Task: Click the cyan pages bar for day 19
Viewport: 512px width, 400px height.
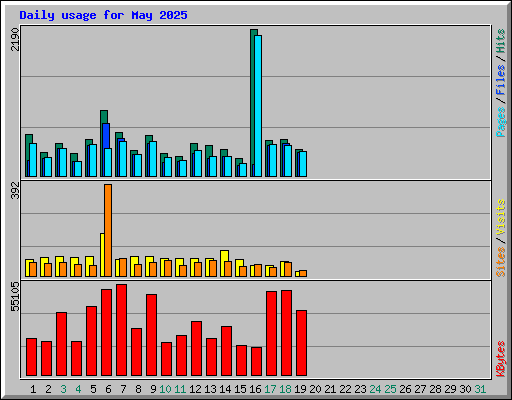Action: pyautogui.click(x=303, y=164)
